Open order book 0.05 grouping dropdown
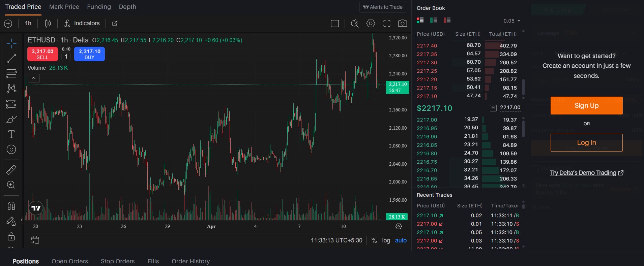 coord(512,21)
